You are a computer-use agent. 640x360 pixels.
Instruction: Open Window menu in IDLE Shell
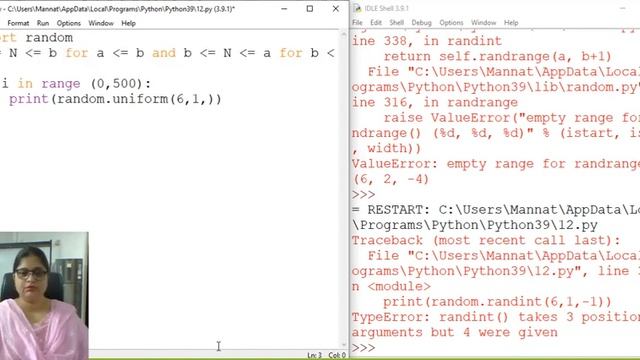(x=483, y=22)
